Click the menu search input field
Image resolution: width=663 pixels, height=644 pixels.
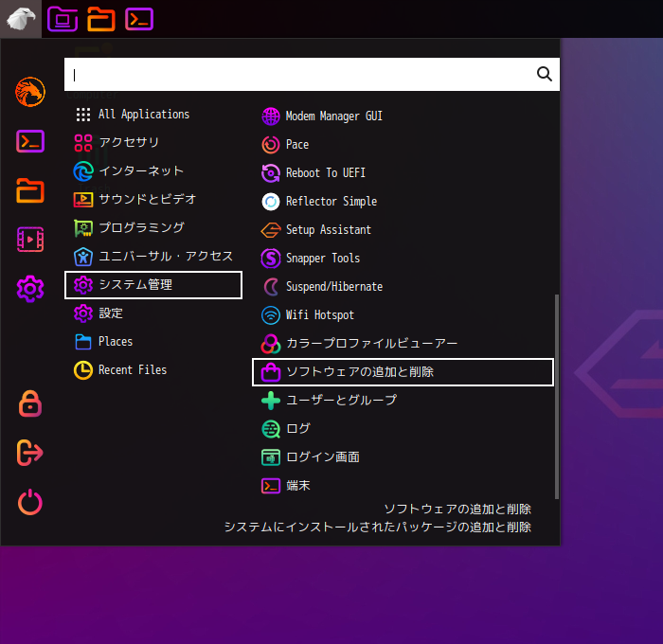pos(312,75)
